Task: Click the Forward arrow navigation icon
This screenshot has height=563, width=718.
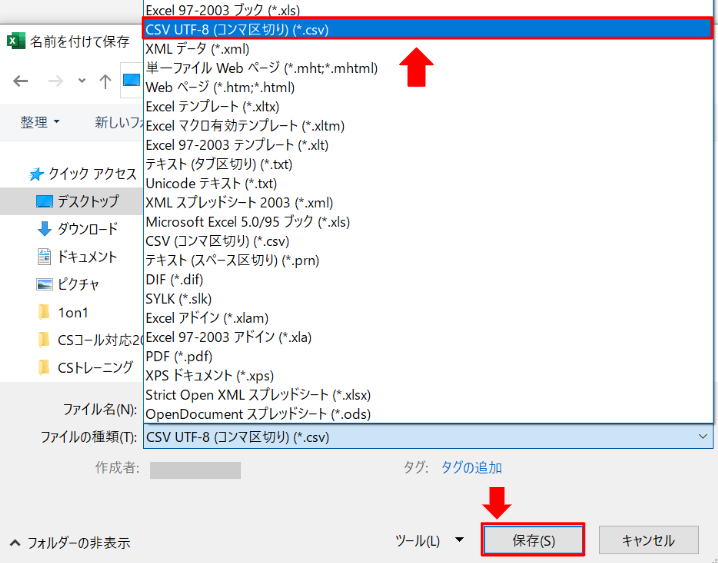Action: coord(55,81)
